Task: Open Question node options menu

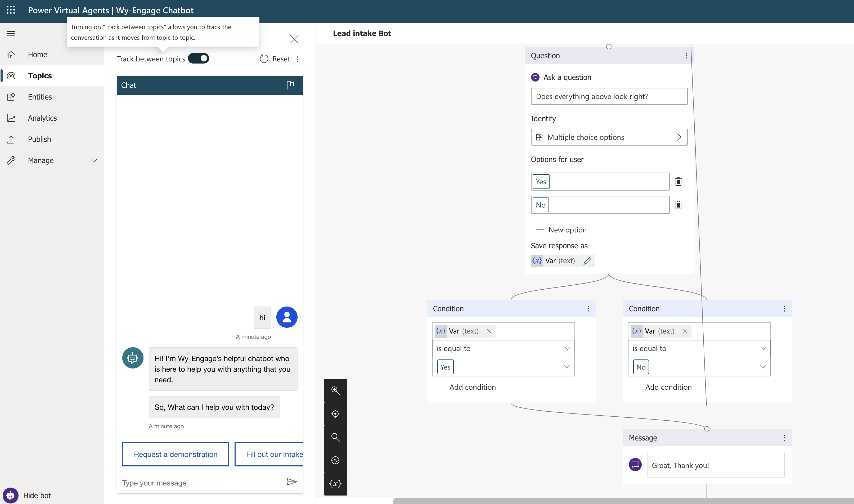Action: (687, 55)
